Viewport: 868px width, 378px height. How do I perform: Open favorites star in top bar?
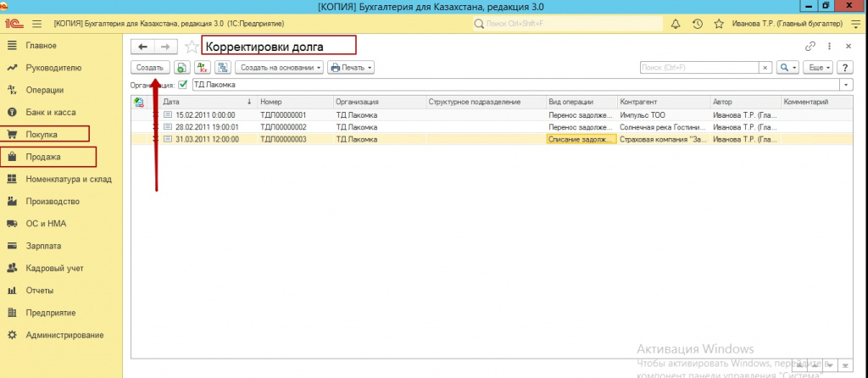719,24
